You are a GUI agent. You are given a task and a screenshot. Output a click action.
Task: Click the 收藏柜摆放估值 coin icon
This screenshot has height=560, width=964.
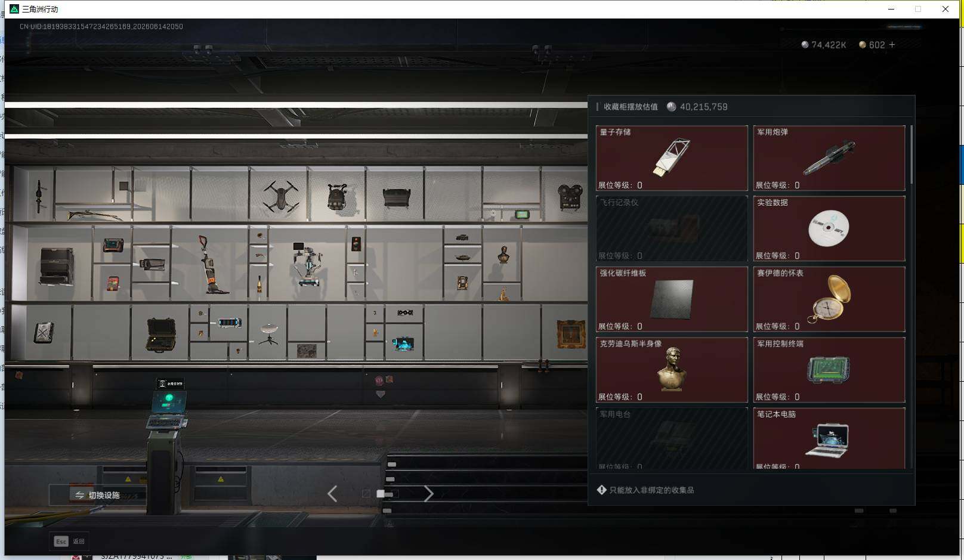click(671, 107)
